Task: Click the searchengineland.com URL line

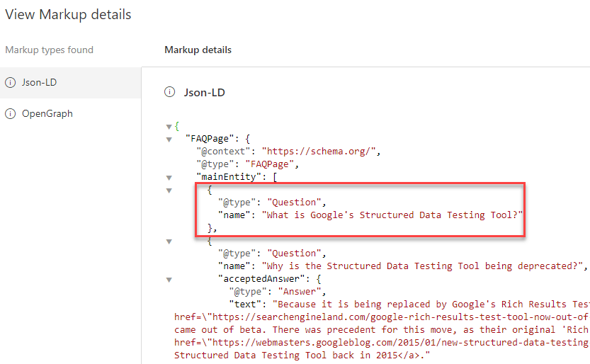Action: [x=381, y=317]
